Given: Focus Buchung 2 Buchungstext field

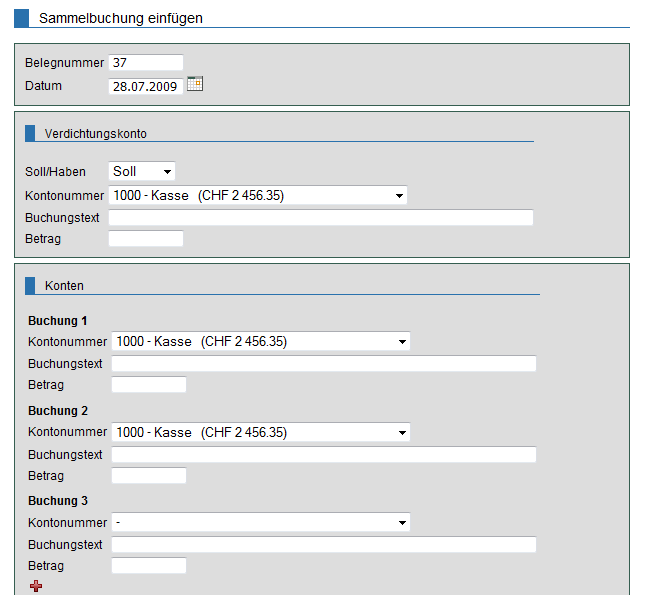Looking at the screenshot, I should pyautogui.click(x=323, y=455).
